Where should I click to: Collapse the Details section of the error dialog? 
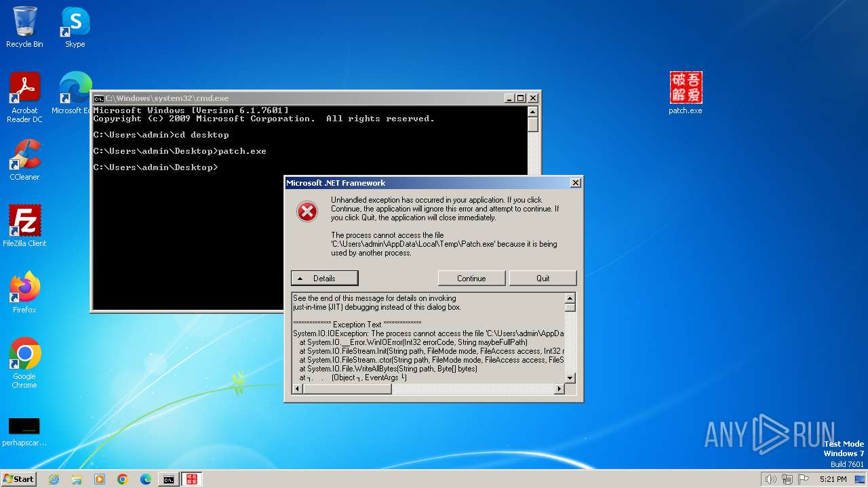324,278
